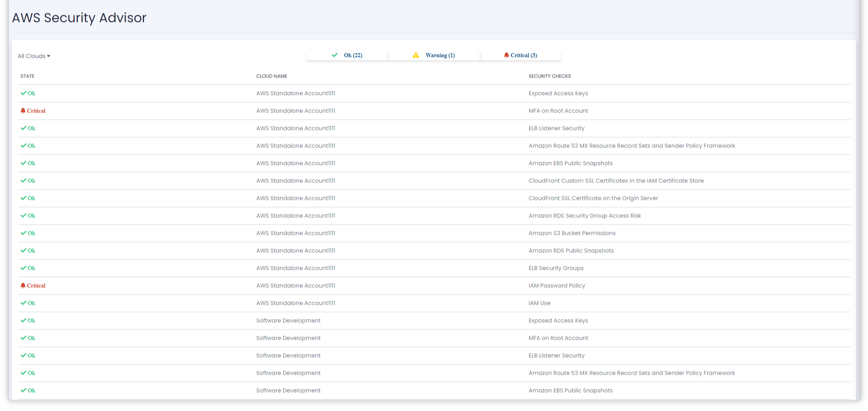Click yellow warning triangle icon in filter bar
Image resolution: width=868 pixels, height=411 pixels.
tap(416, 55)
